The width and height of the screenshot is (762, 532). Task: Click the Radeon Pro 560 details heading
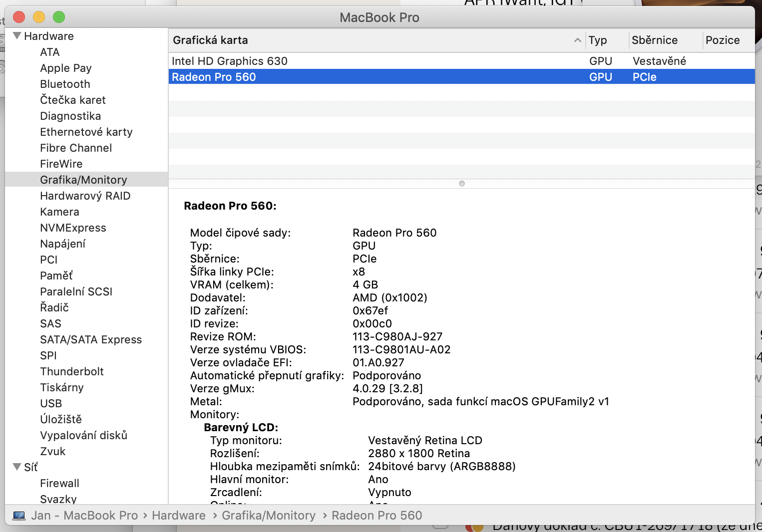click(x=230, y=206)
